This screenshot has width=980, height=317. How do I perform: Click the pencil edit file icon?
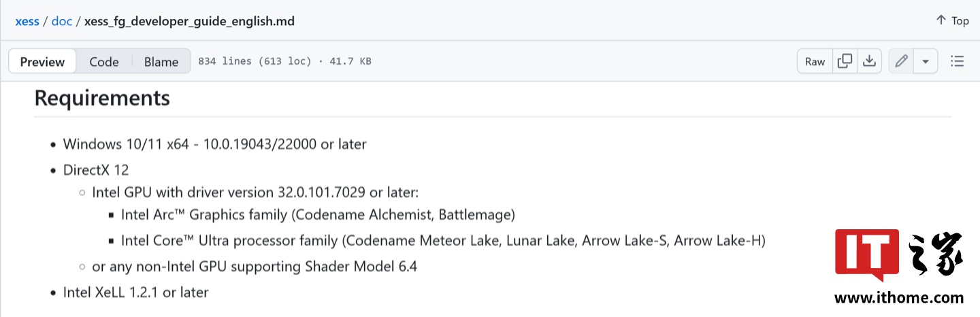901,61
